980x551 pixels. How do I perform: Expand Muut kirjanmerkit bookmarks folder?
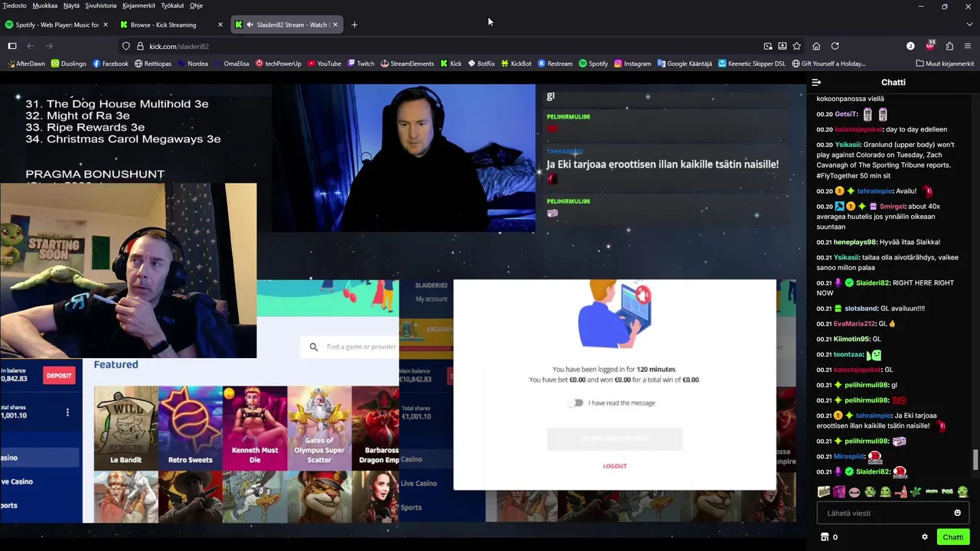pos(944,64)
